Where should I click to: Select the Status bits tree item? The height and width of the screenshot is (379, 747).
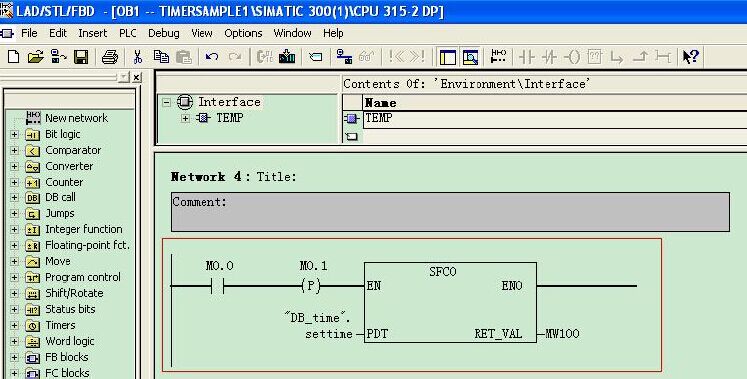click(x=70, y=309)
